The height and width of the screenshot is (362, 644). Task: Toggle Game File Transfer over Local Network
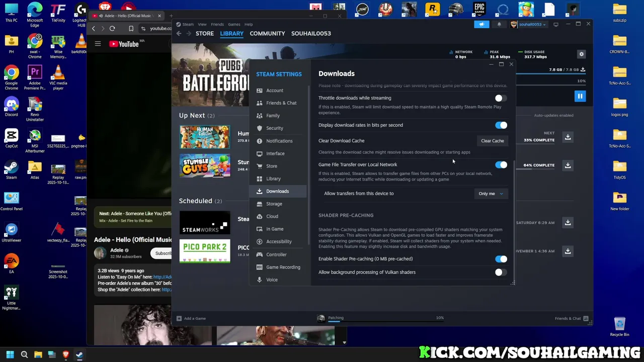(x=501, y=165)
